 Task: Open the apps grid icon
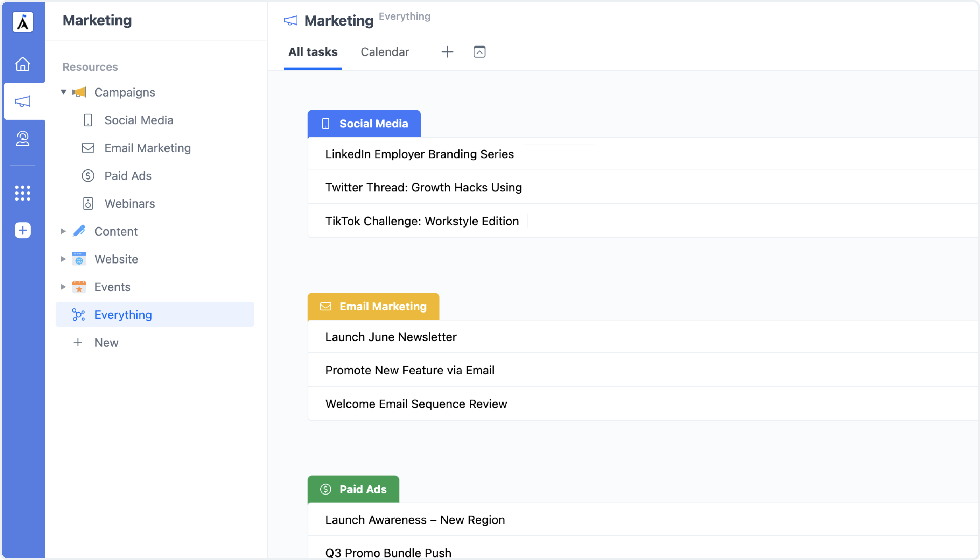pos(23,193)
